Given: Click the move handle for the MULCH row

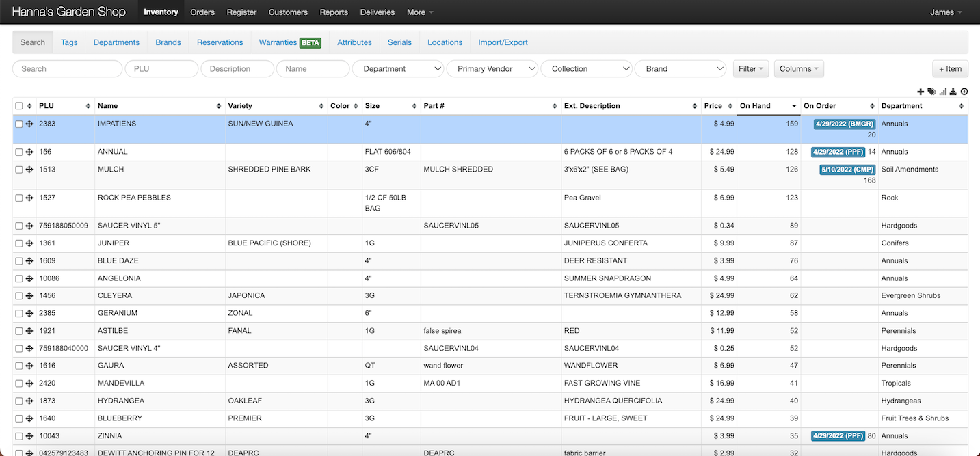Looking at the screenshot, I should coord(29,170).
